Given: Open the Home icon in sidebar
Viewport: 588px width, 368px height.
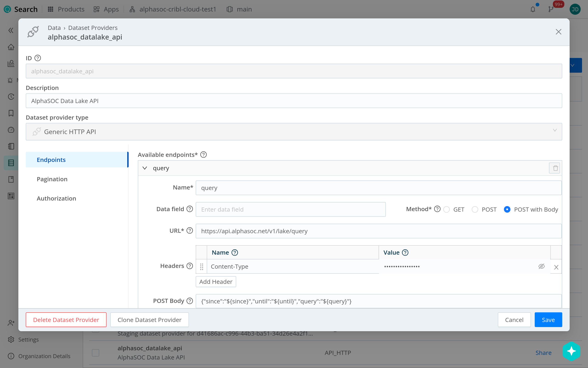Looking at the screenshot, I should click(11, 47).
